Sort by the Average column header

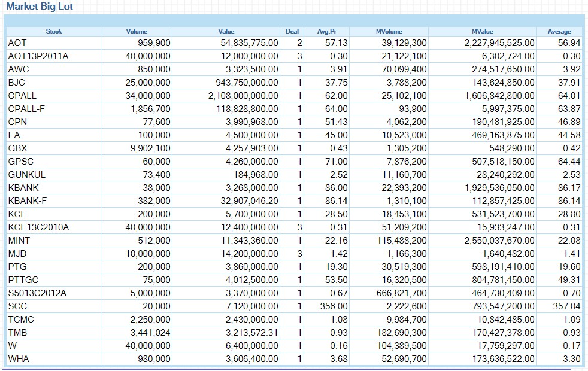[x=559, y=32]
